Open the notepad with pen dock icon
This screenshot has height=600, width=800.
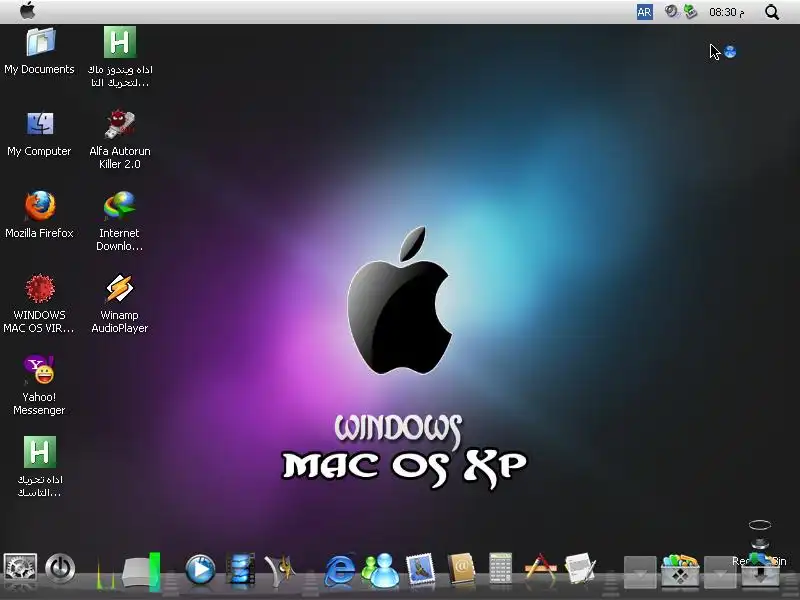pos(580,568)
